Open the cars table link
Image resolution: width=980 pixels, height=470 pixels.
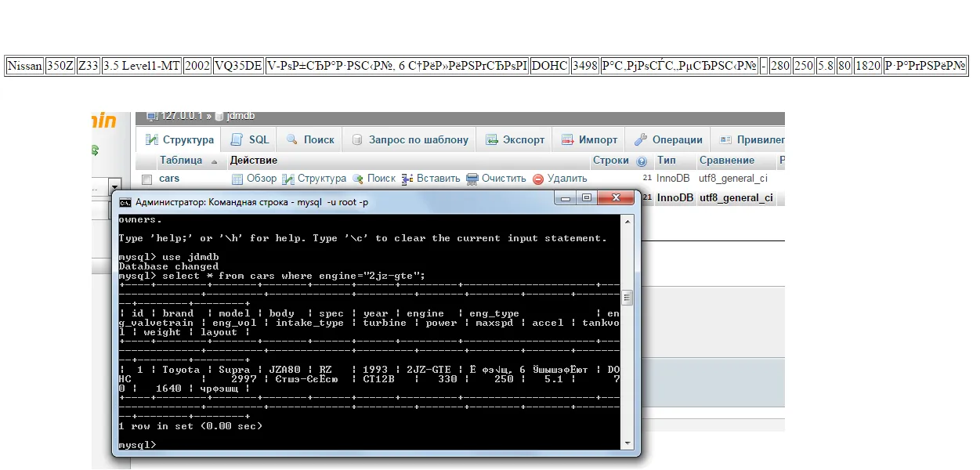point(169,179)
